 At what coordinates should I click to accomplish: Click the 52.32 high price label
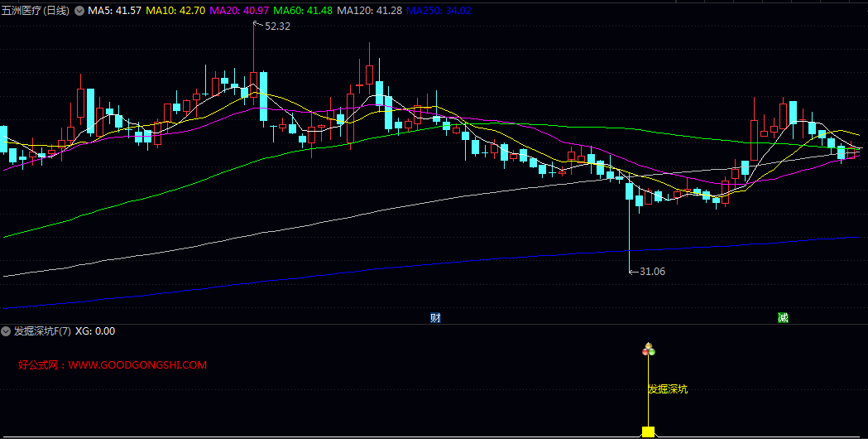[277, 26]
